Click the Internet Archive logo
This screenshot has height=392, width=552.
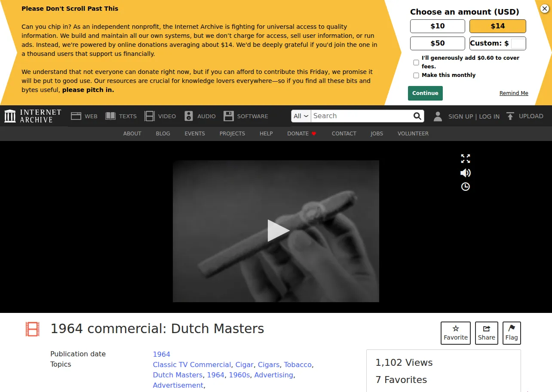33,116
